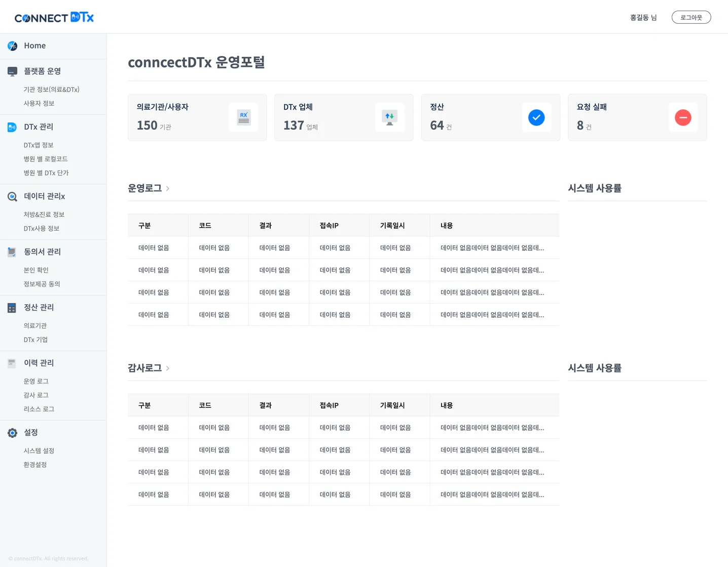Select the 요청 실패 8 건 card

tap(637, 118)
